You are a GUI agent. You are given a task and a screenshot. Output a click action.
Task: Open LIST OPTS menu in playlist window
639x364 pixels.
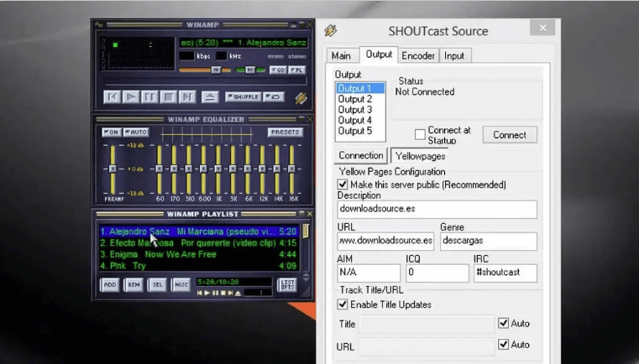[287, 284]
